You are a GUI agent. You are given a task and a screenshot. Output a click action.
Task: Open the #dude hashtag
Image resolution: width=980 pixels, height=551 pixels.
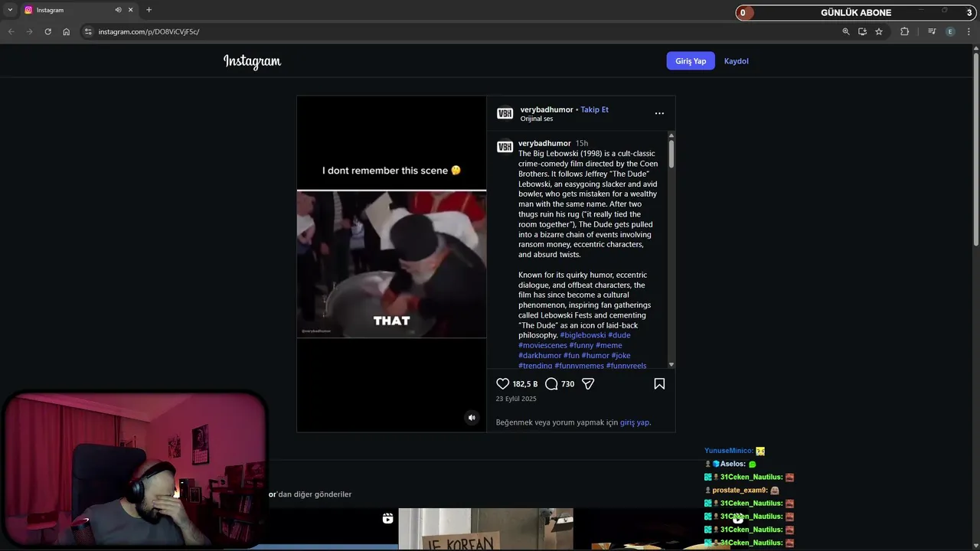tap(619, 335)
